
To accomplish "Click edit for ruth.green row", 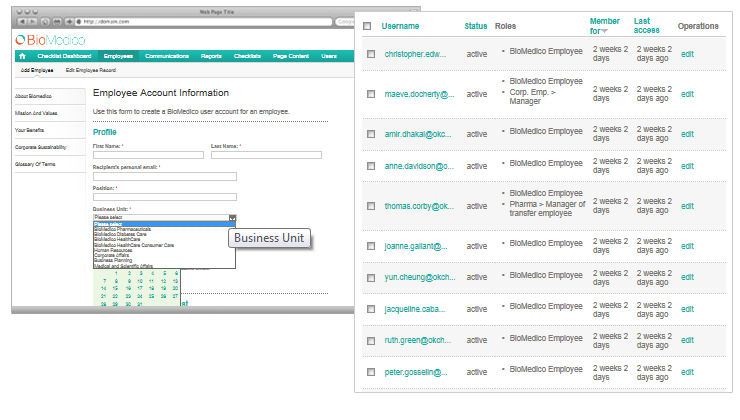I will 687,340.
